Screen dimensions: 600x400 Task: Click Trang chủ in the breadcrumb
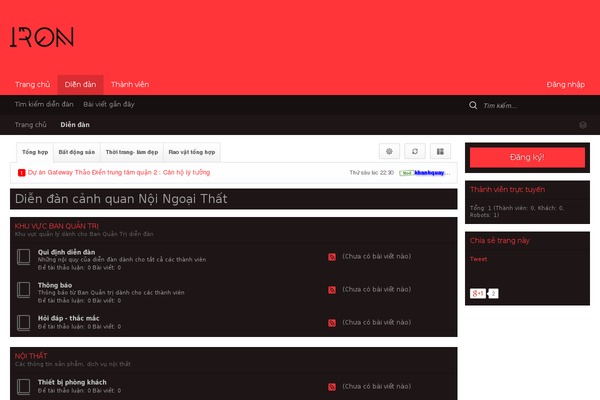pyautogui.click(x=31, y=124)
